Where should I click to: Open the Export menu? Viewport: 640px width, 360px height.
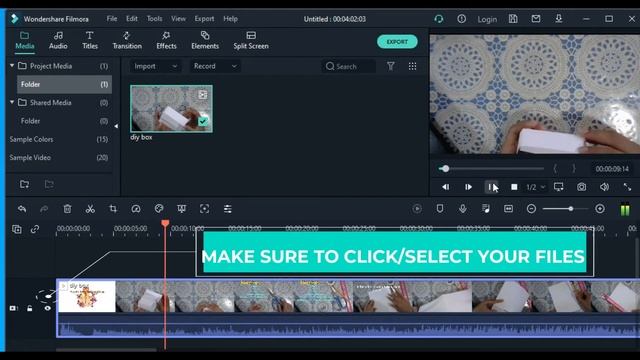(204, 19)
